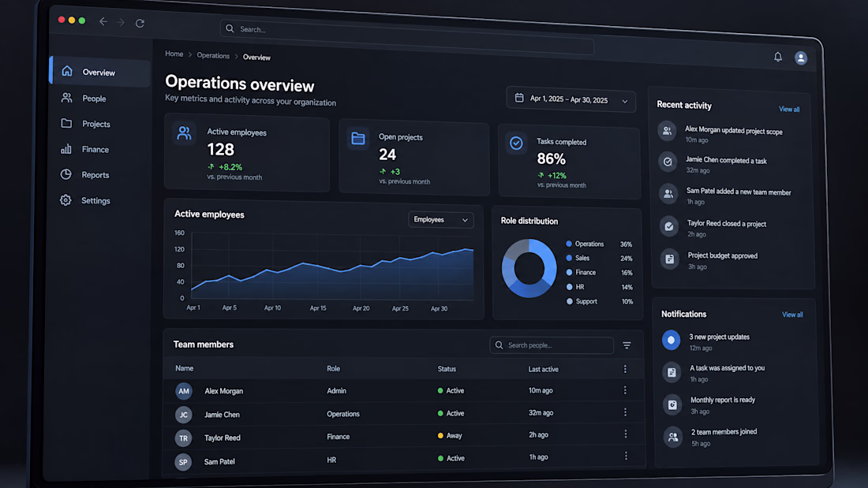Click the AM avatar for Alex Morgan

point(184,391)
